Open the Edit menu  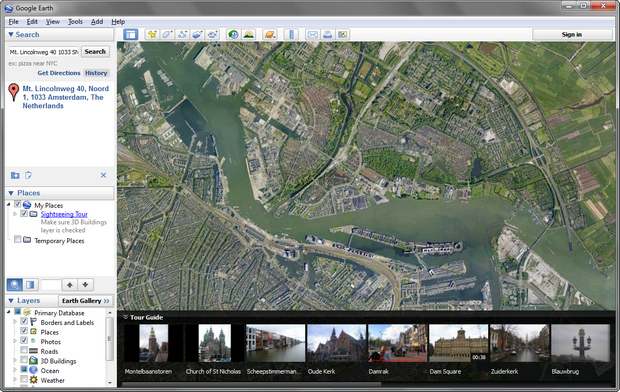(x=32, y=22)
